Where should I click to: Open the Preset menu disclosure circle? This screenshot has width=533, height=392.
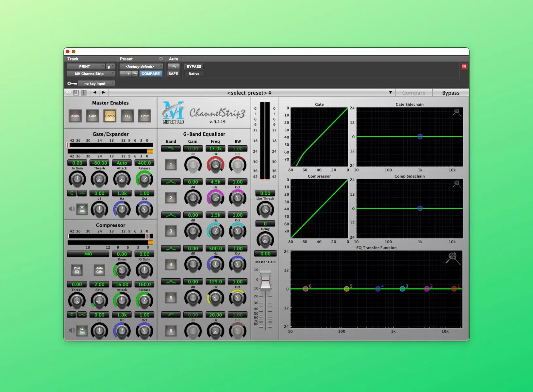[161, 59]
